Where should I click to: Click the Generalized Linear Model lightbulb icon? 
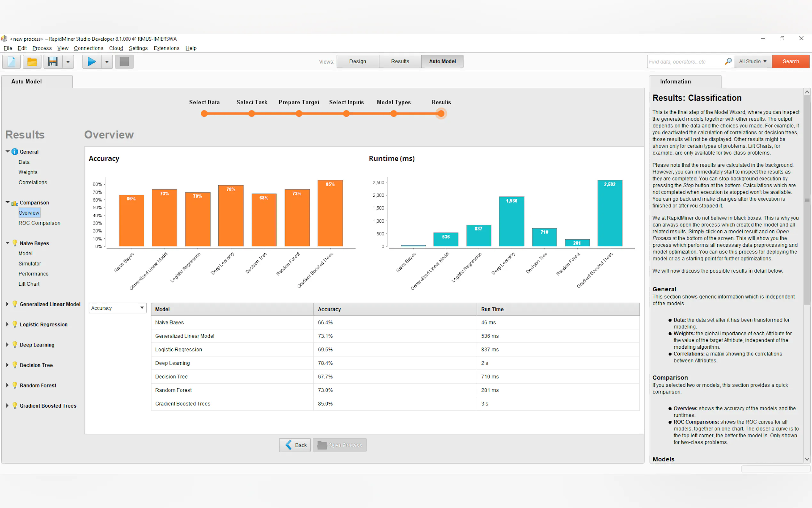tap(15, 304)
